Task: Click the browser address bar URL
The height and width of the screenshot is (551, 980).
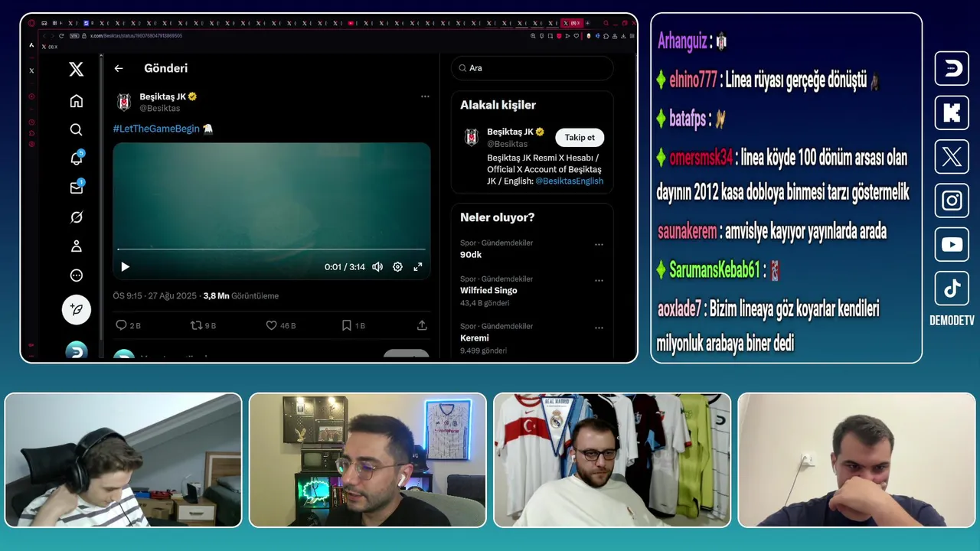Action: [136, 36]
